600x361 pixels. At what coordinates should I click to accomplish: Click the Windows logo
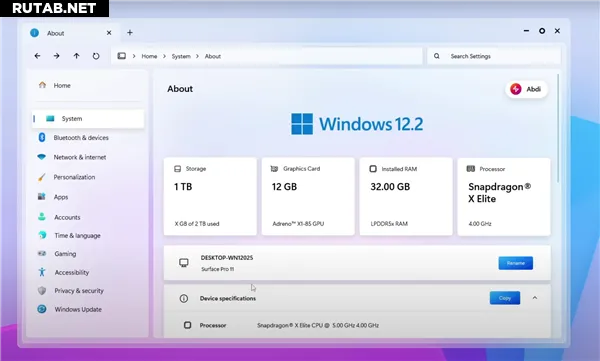[x=302, y=124]
